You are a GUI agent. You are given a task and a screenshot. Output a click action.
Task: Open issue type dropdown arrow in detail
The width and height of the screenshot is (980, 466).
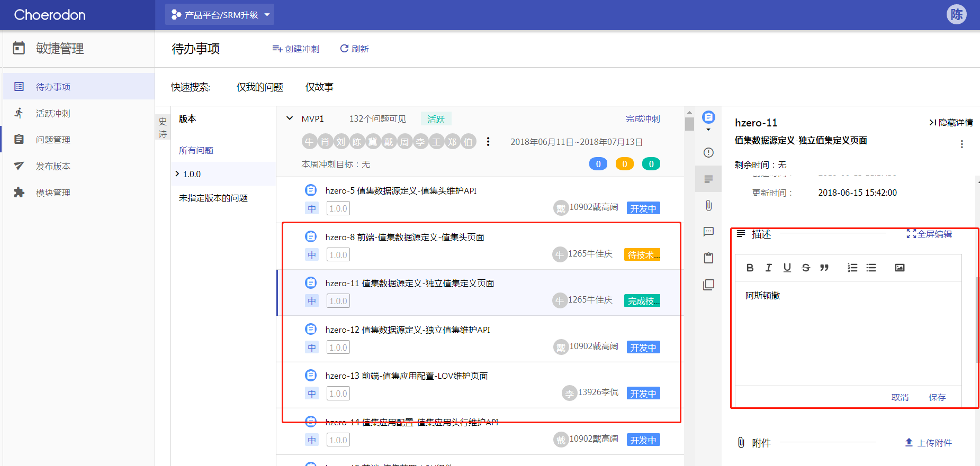tap(708, 130)
